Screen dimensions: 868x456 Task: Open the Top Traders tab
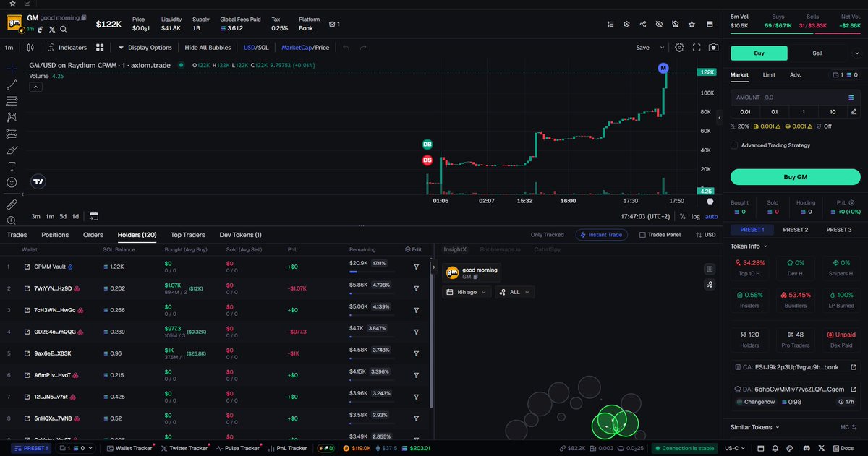tap(187, 235)
